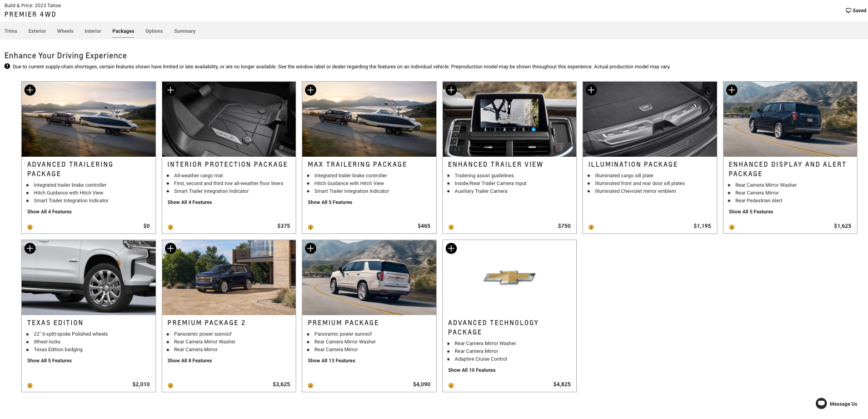The image size is (868, 419).
Task: Expand Show All 10 Features for Advanced Technology
Action: (472, 370)
